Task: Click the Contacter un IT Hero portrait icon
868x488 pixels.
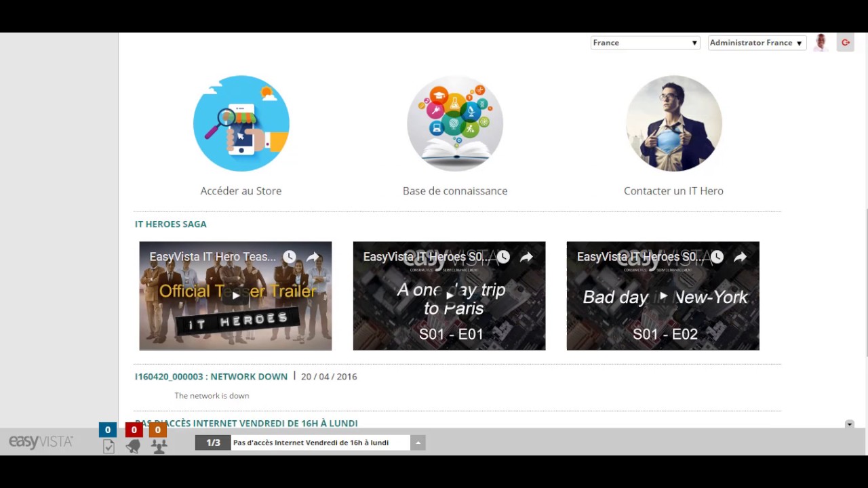Action: [x=673, y=123]
